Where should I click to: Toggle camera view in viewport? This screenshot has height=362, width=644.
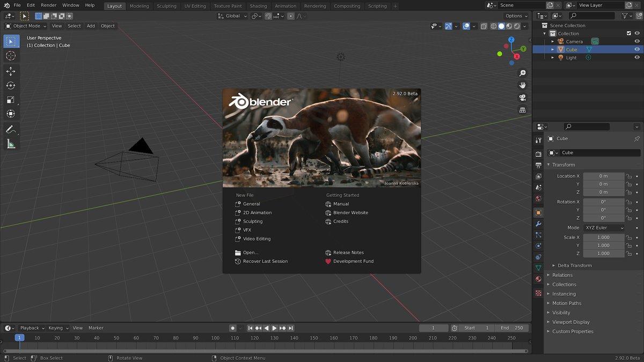522,98
